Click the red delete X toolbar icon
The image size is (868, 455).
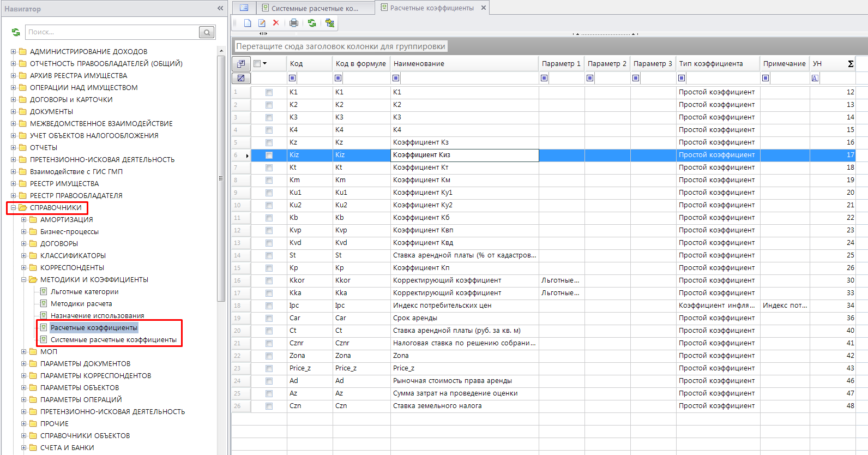276,23
